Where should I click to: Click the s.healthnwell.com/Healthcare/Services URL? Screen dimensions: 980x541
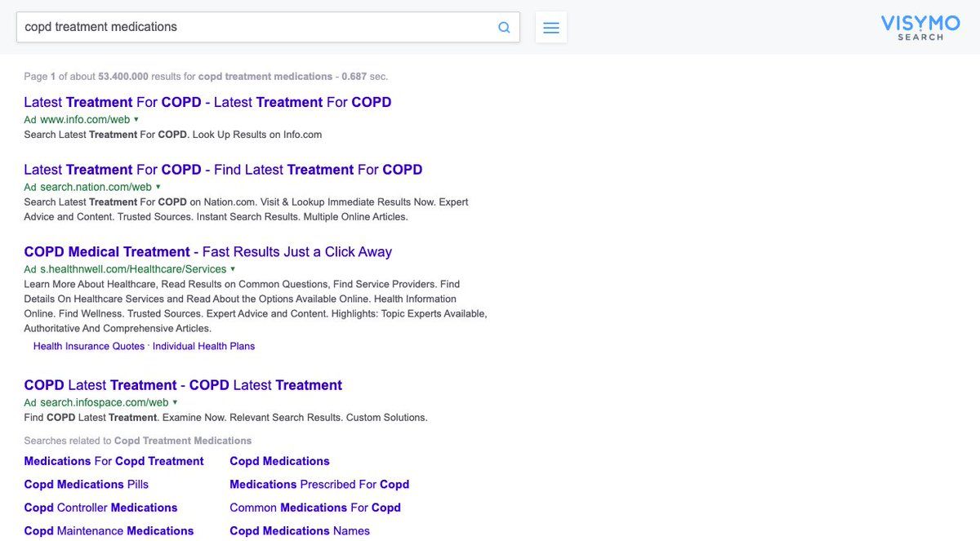(x=133, y=269)
